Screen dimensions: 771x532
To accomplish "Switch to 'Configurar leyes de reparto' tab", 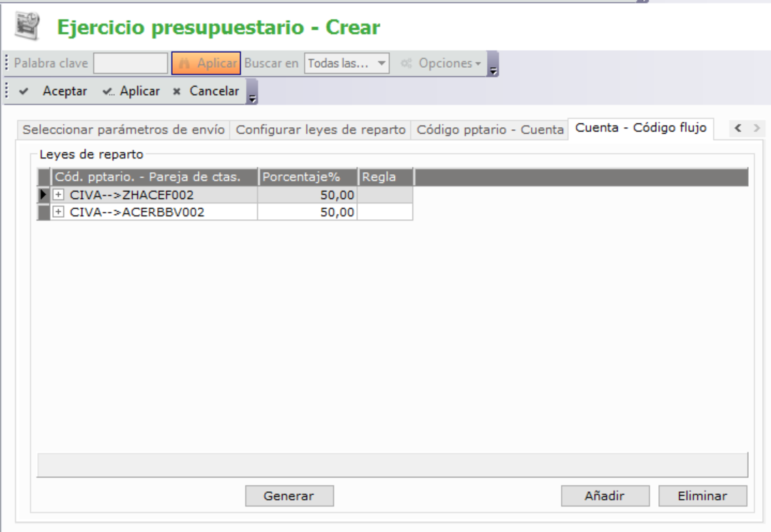I will point(321,130).
